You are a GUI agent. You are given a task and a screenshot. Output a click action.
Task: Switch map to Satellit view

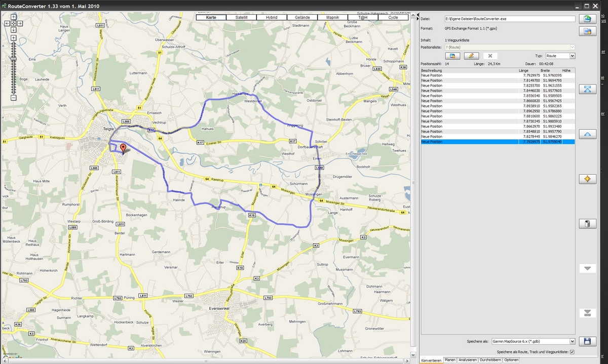pos(242,17)
